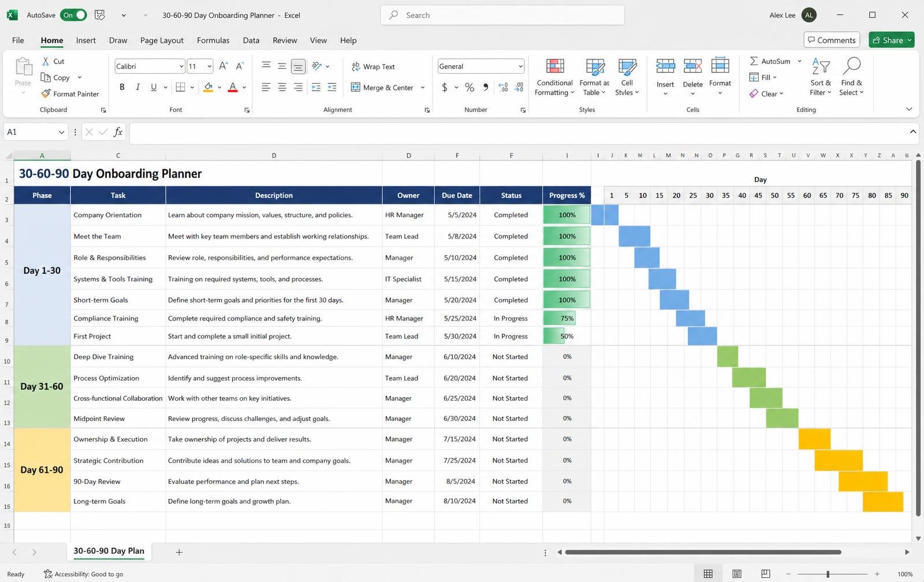Screen dimensions: 924x582
Task: Center text horizontally
Action: [282, 87]
